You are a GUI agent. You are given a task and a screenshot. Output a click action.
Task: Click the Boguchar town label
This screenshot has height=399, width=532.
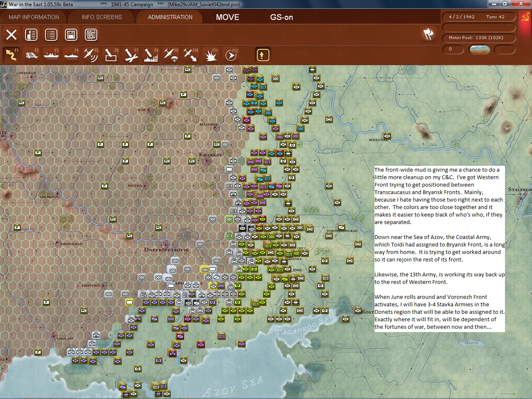point(378,140)
